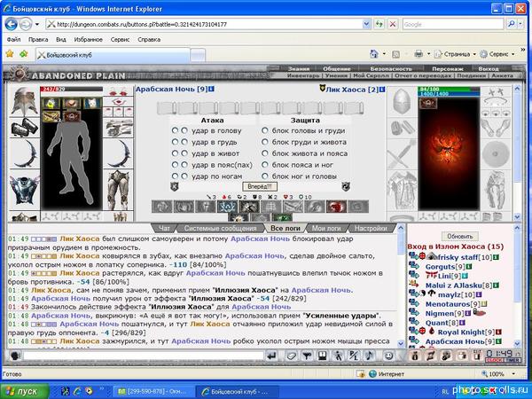This screenshot has height=399, width=532.
Task: Select defense блок пояса и ног
Action: [265, 165]
